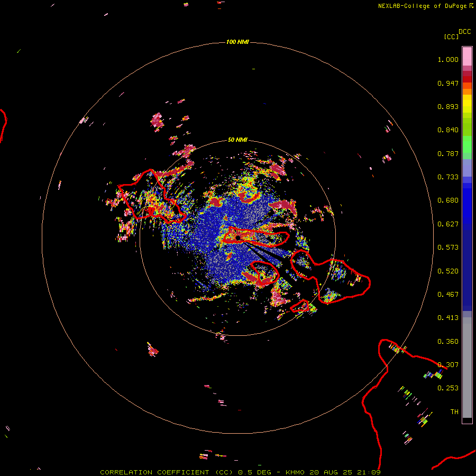
Task: Click the 0.413 scale value
Action: (x=448, y=318)
